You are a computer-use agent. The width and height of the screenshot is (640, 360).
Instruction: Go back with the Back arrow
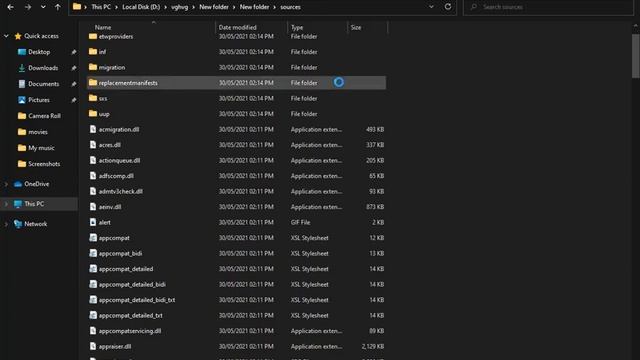coord(10,7)
